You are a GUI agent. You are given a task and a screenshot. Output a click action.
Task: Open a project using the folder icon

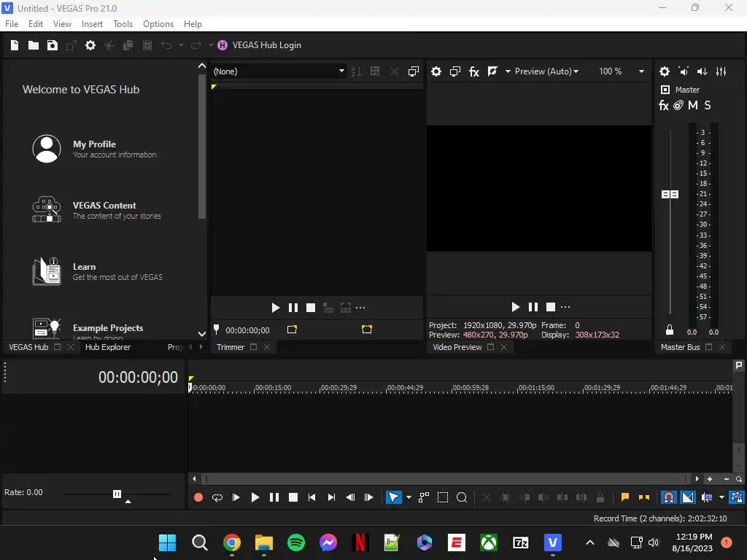tap(34, 45)
